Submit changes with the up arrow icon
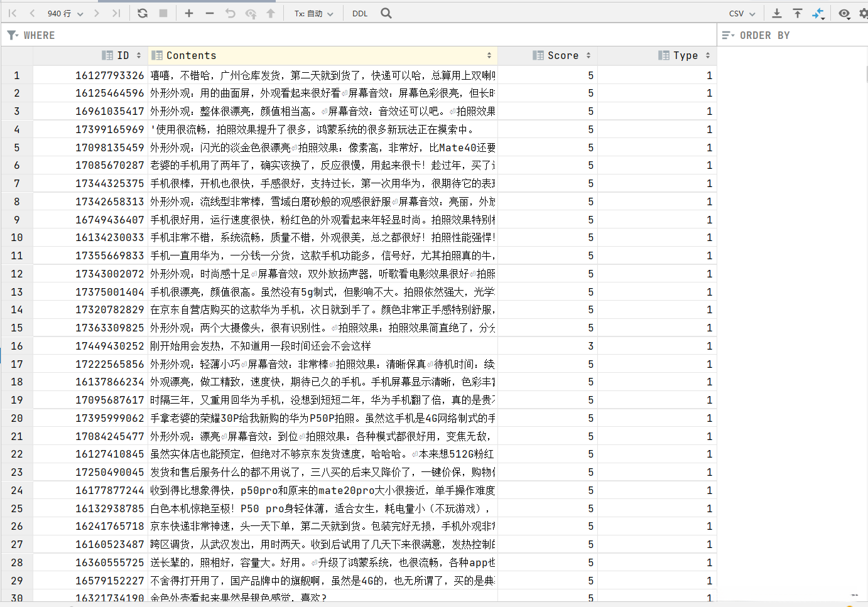This screenshot has width=868, height=607. click(271, 13)
